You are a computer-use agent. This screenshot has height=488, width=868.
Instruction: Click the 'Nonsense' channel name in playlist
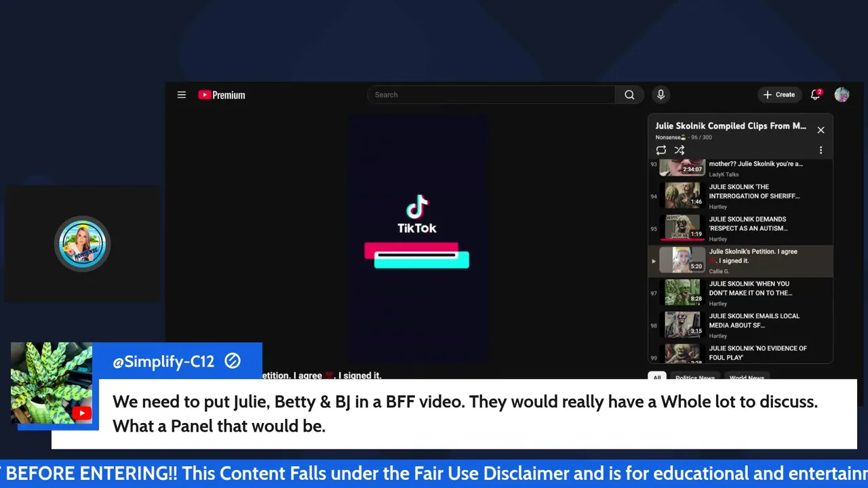point(671,138)
